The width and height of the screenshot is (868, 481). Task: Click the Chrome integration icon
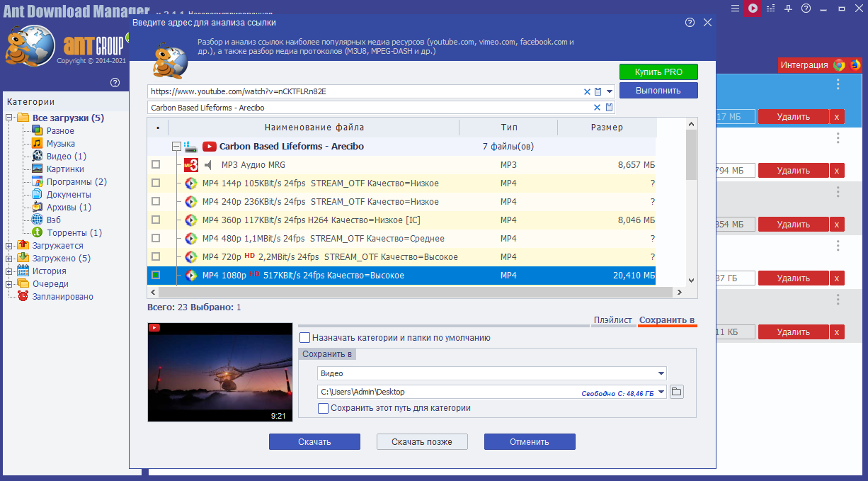pyautogui.click(x=839, y=65)
